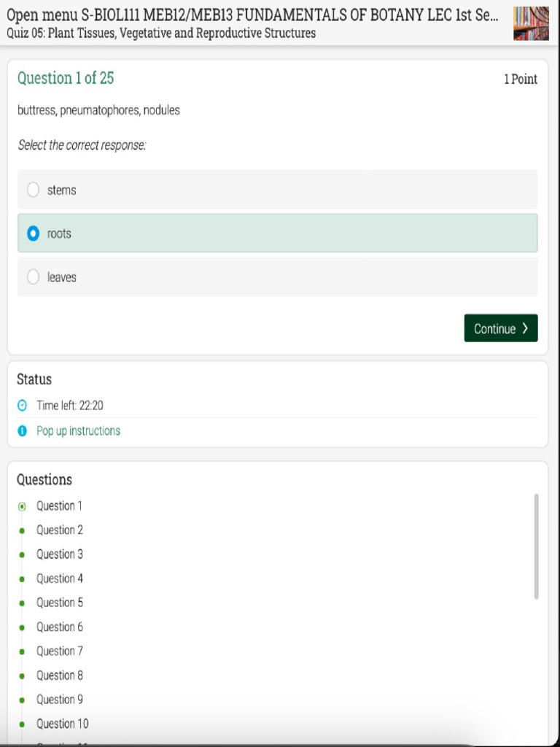This screenshot has width=560, height=747.
Task: Select the leaves radio option
Action: [x=34, y=277]
